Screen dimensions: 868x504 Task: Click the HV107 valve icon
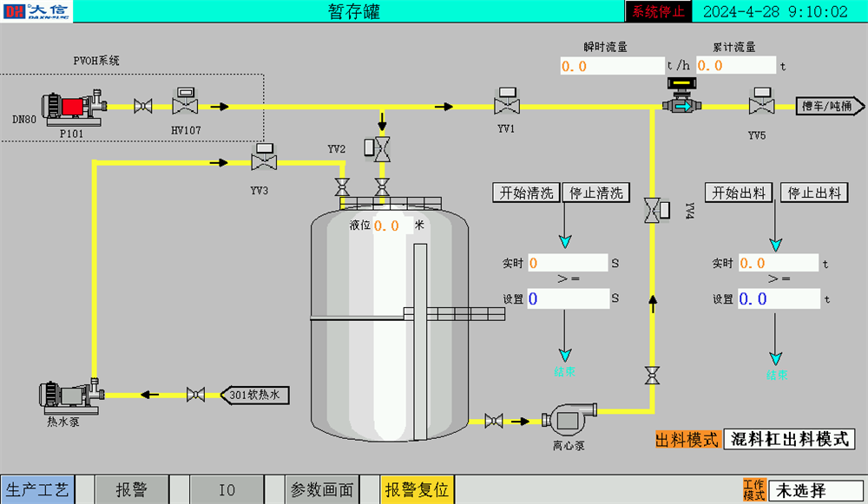[x=185, y=101]
